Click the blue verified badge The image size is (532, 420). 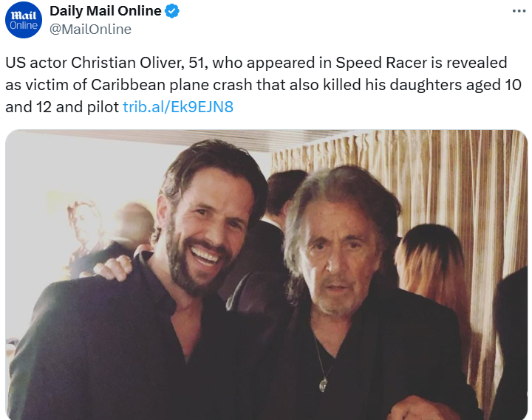[172, 11]
